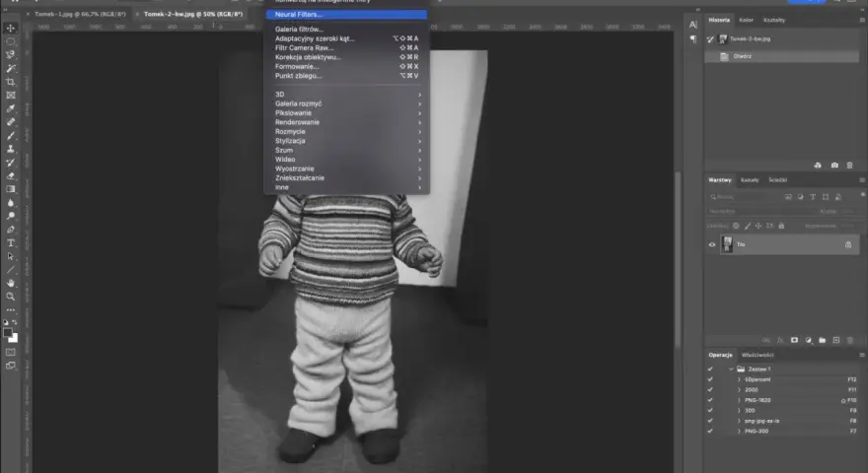Collapse the Zestaw 1 action set
This screenshot has width=868, height=473.
click(731, 369)
